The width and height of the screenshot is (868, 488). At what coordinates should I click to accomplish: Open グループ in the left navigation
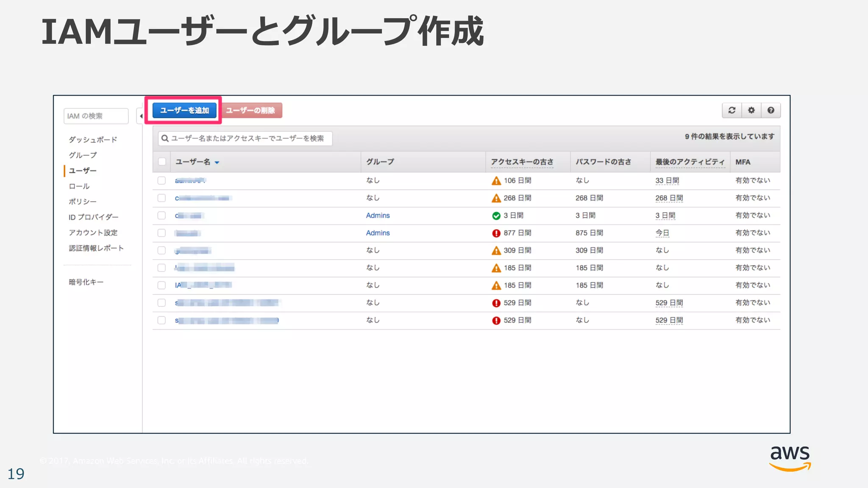[x=83, y=155]
